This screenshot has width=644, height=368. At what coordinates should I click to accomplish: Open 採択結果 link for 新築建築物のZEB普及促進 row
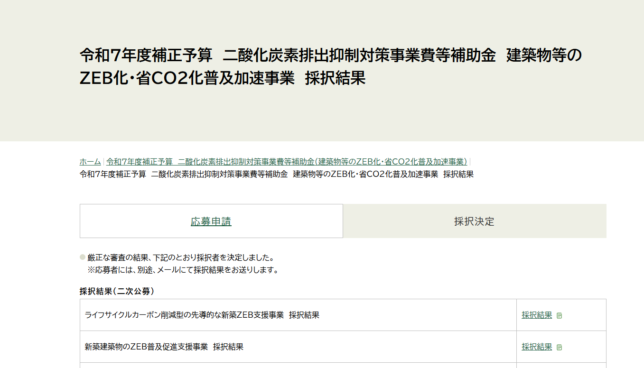pos(537,347)
